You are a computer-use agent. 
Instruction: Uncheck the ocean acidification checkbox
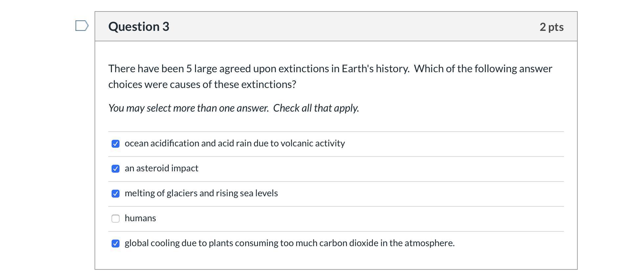[116, 144]
